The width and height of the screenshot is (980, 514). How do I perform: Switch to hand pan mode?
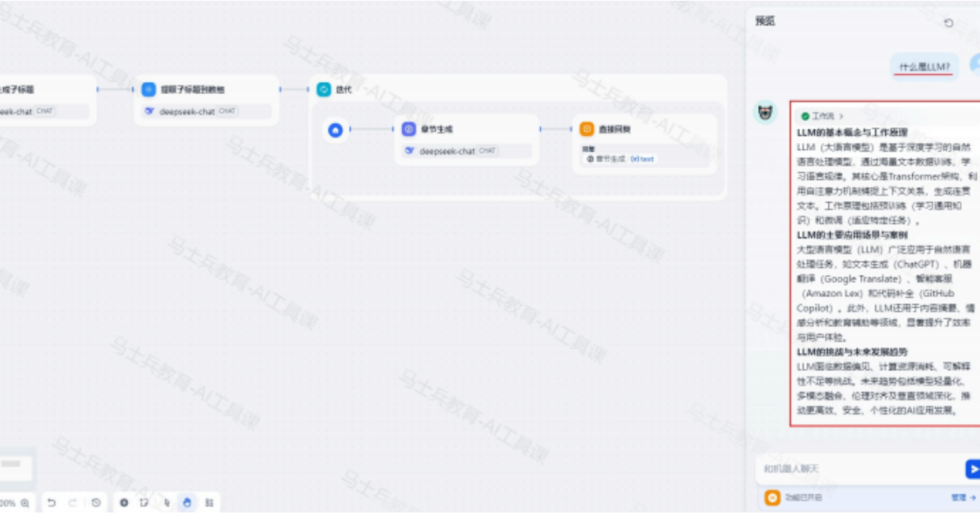coord(187,502)
